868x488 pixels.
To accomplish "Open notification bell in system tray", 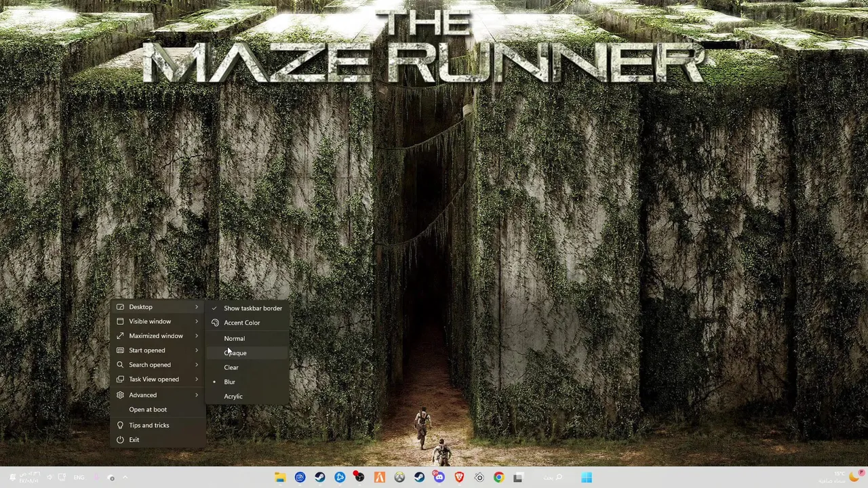I will (12, 477).
